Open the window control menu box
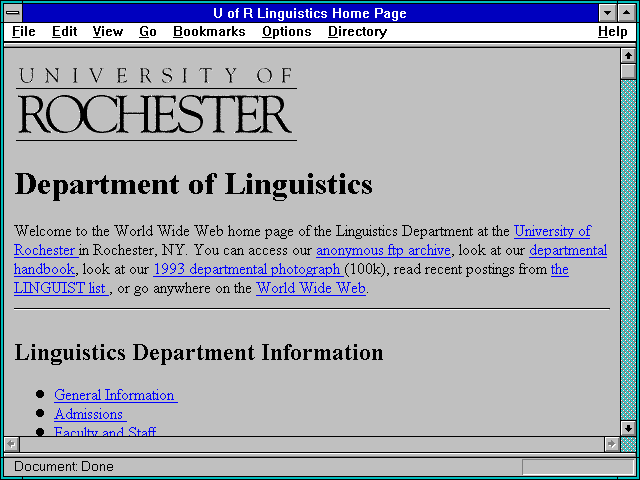 tap(13, 13)
